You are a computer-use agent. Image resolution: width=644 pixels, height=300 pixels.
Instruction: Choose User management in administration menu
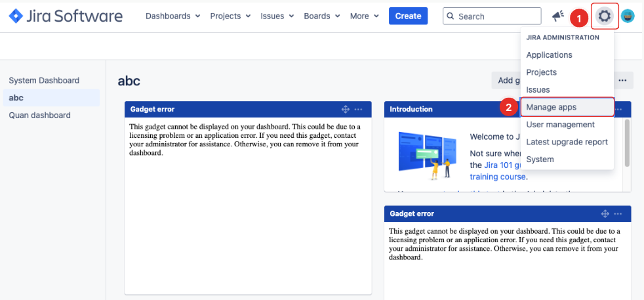[x=560, y=125]
